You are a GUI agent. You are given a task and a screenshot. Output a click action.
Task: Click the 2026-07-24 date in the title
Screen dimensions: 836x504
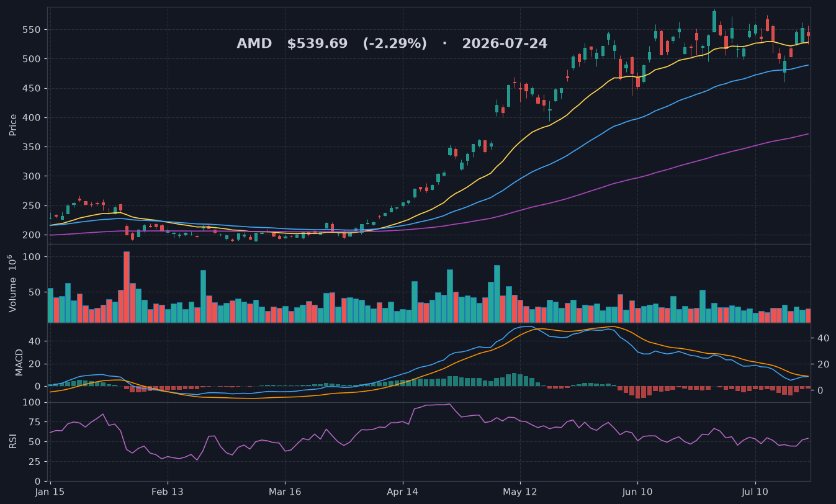click(x=505, y=44)
